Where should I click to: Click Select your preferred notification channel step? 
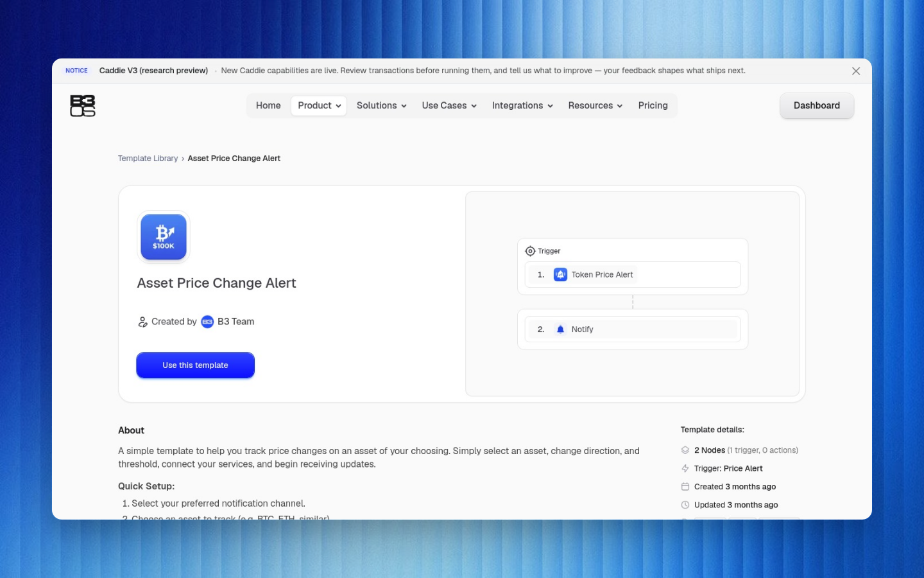pyautogui.click(x=218, y=504)
